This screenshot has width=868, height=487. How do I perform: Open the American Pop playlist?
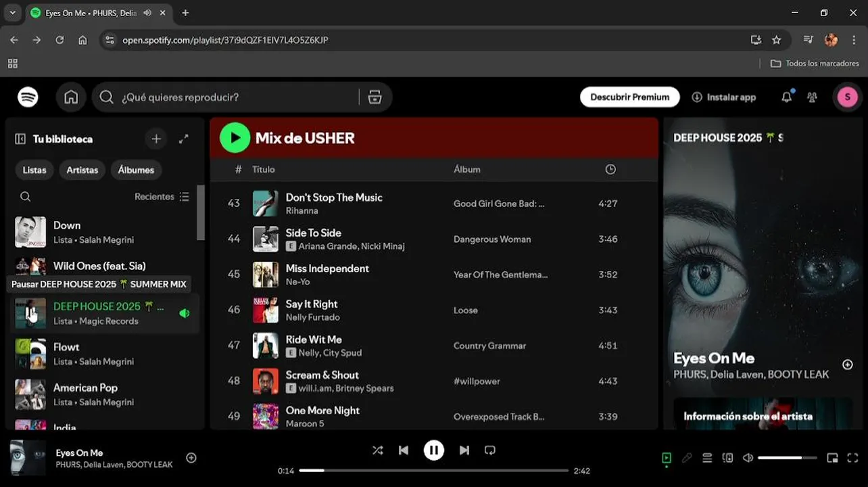coord(105,394)
